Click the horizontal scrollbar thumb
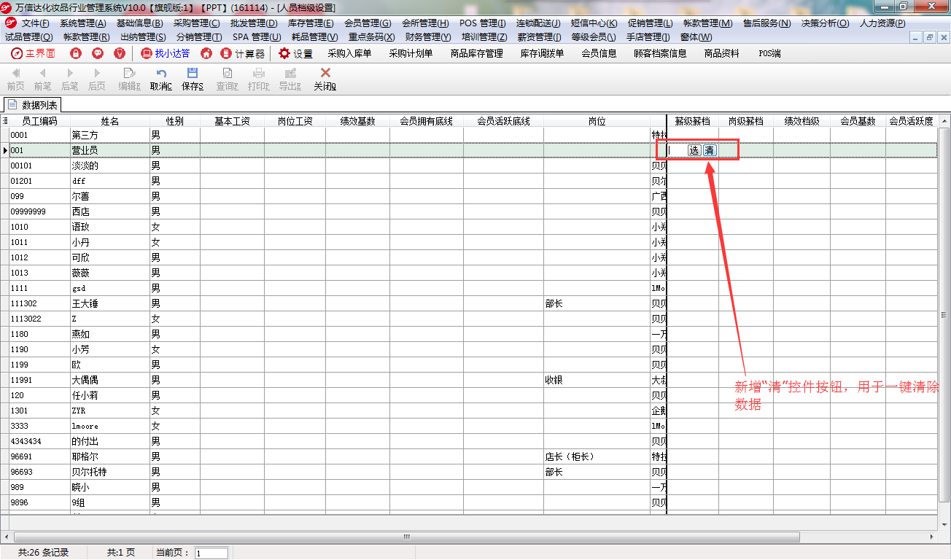Viewport: 951px width, 560px height. point(407,537)
